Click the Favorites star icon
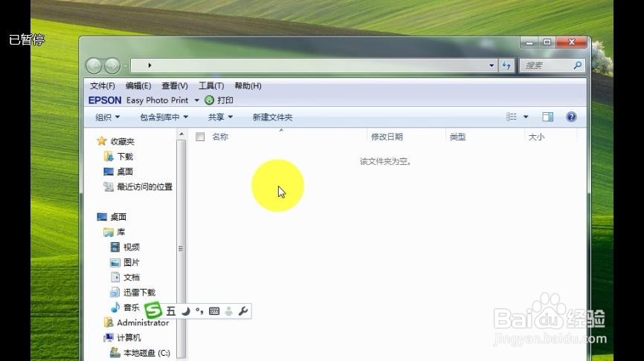 point(101,141)
